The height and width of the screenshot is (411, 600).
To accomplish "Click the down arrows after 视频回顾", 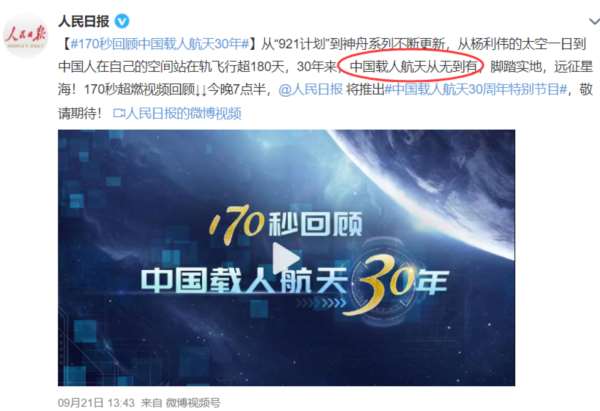I will point(202,90).
